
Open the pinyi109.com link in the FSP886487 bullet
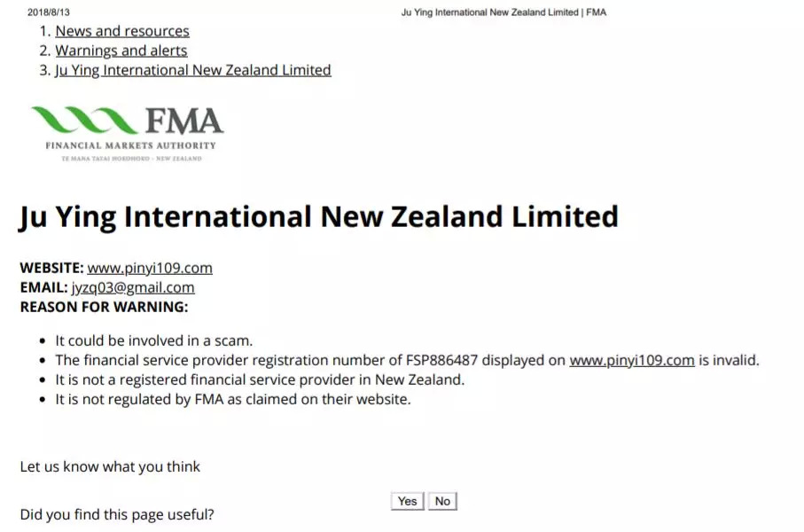[x=631, y=360]
